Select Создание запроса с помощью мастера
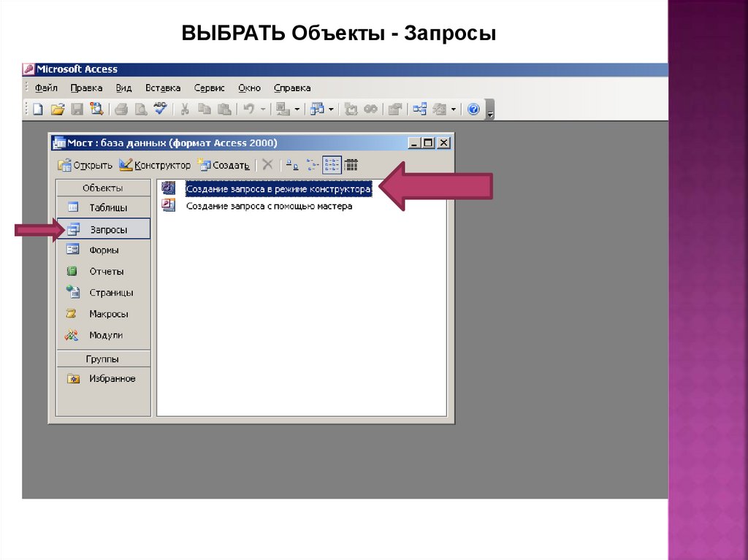This screenshot has width=748, height=560. [x=269, y=207]
